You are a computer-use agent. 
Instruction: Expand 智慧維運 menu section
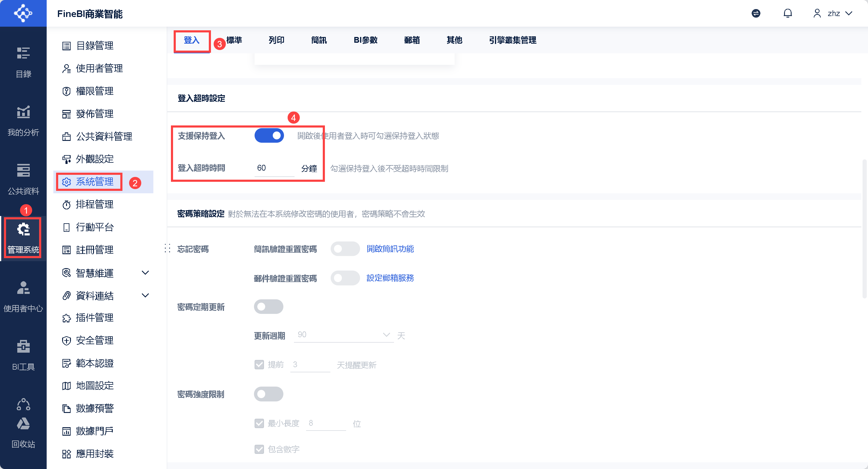145,273
